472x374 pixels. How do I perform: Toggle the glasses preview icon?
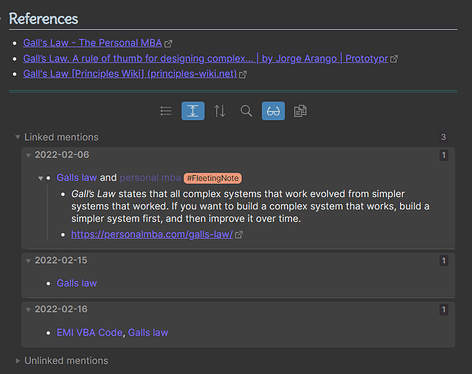pos(273,111)
